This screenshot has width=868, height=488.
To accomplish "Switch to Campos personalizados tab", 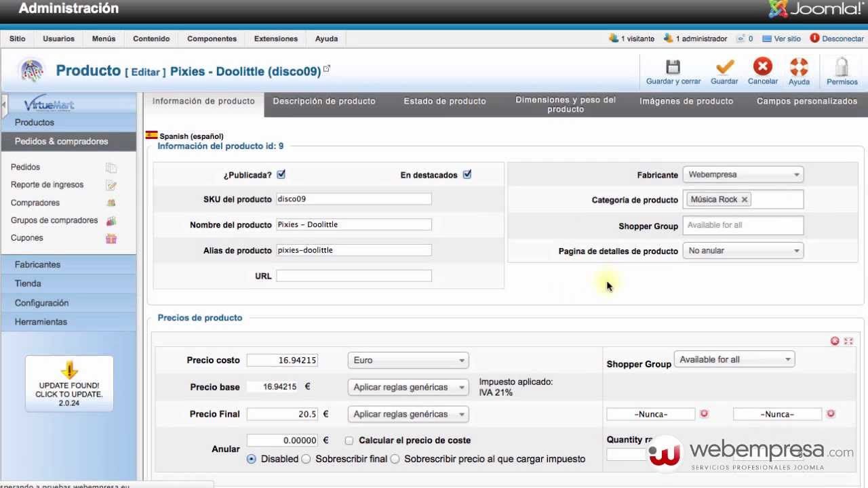I will click(807, 101).
